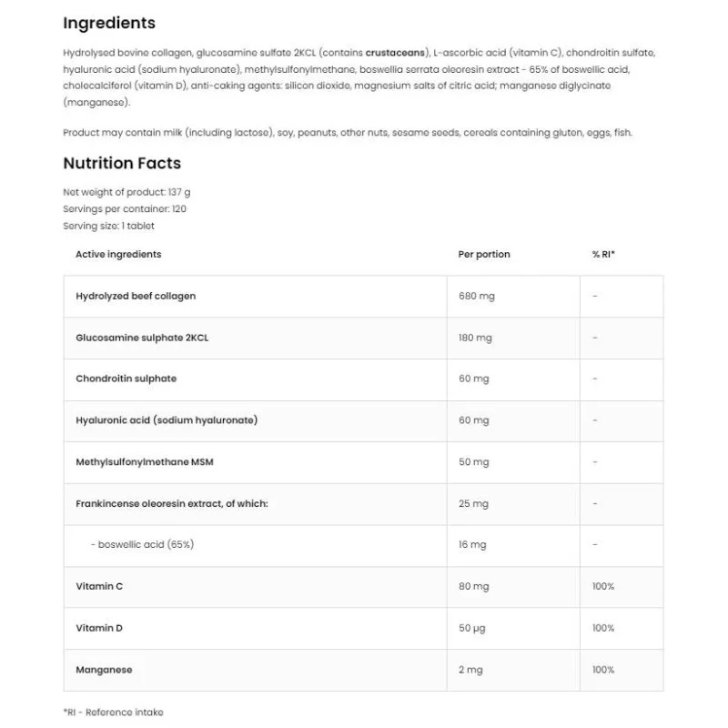The height and width of the screenshot is (728, 728).
Task: Select the Active ingredients column header
Action: tap(118, 255)
